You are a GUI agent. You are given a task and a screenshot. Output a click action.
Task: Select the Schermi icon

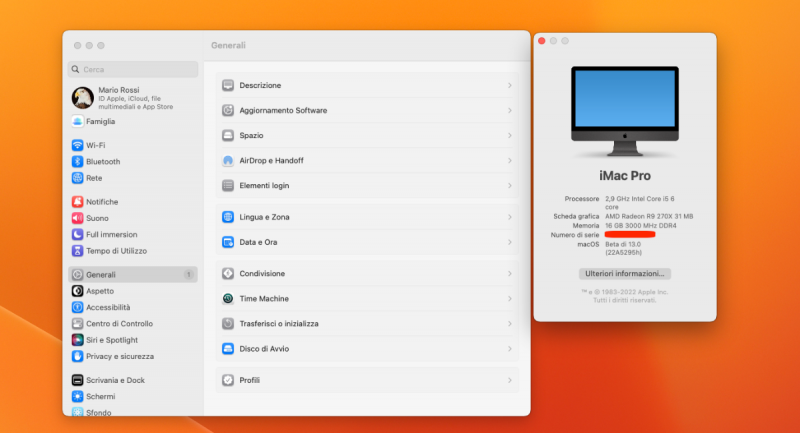77,397
